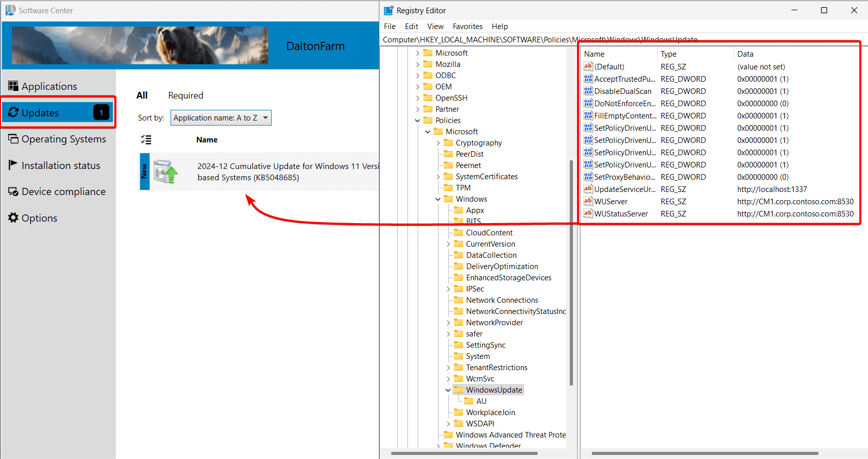Expand the Cryptography key
The height and width of the screenshot is (459, 868).
(x=438, y=143)
